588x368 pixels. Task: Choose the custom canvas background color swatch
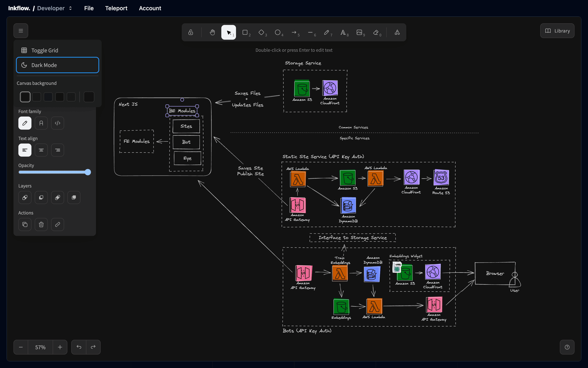tap(89, 97)
